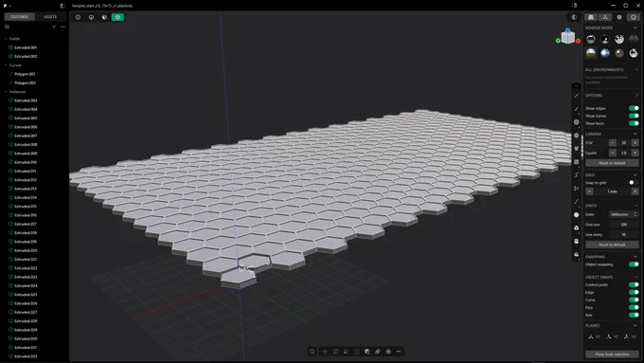Open the first right-panel tab icon
This screenshot has width=644, height=363.
click(x=591, y=17)
